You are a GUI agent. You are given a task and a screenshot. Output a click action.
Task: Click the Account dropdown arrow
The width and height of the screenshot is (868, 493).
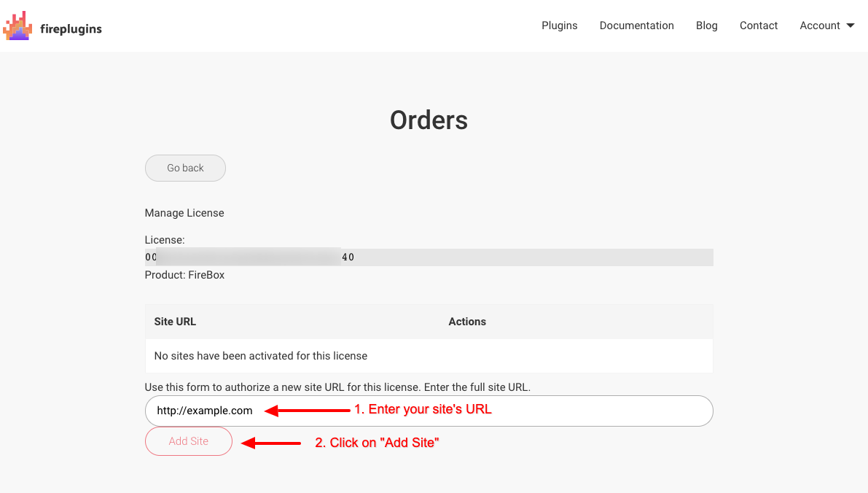[851, 26]
